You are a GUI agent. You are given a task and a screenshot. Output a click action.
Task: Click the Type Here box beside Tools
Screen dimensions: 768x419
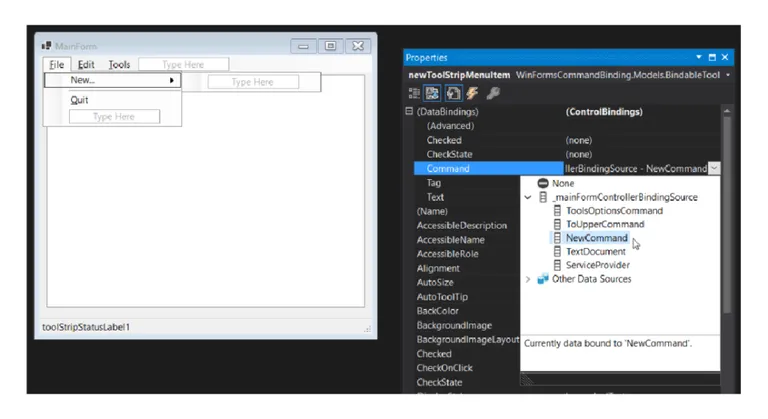(184, 65)
